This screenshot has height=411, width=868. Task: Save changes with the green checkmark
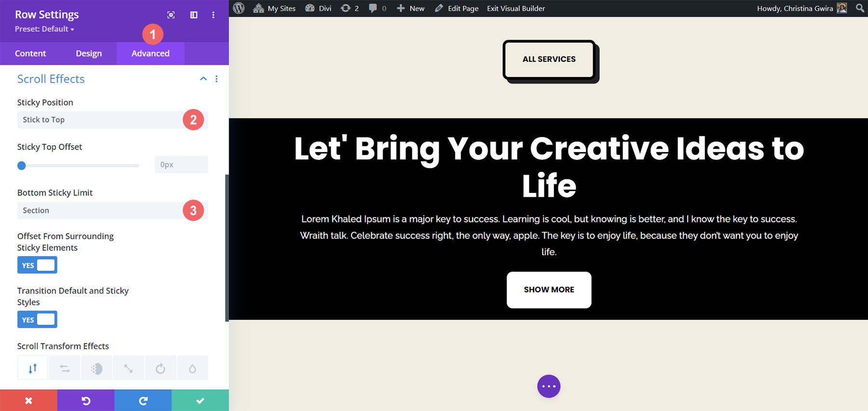click(200, 400)
